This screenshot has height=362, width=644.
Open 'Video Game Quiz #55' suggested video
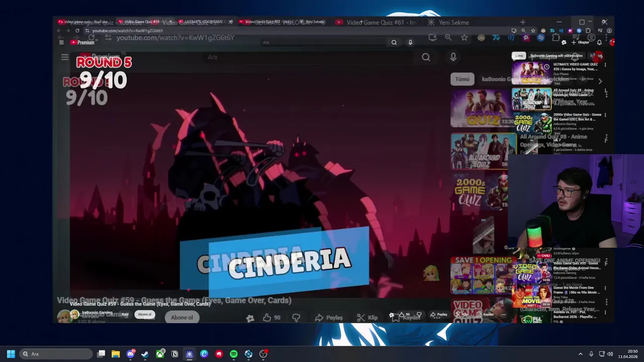555,271
